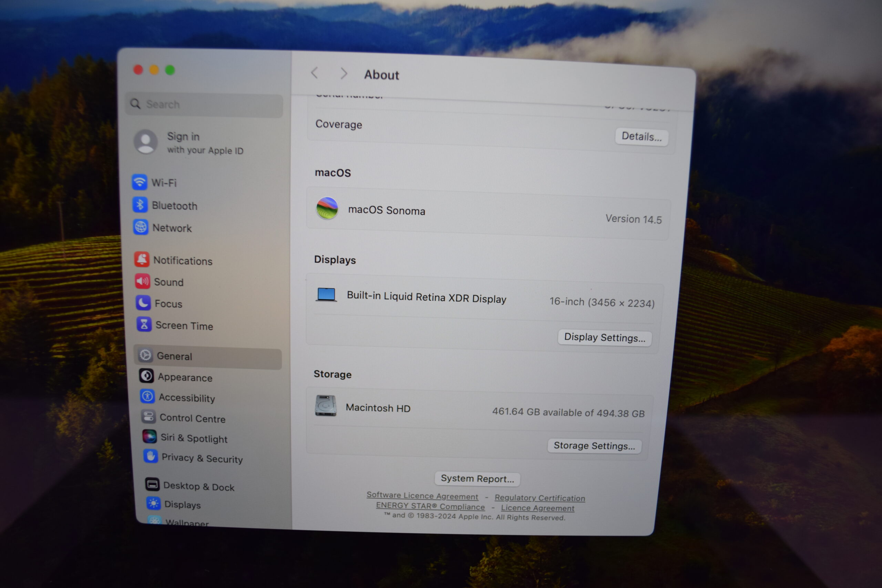
Task: Click the '16-inch (3456 × 2234)' value
Action: pyautogui.click(x=602, y=302)
